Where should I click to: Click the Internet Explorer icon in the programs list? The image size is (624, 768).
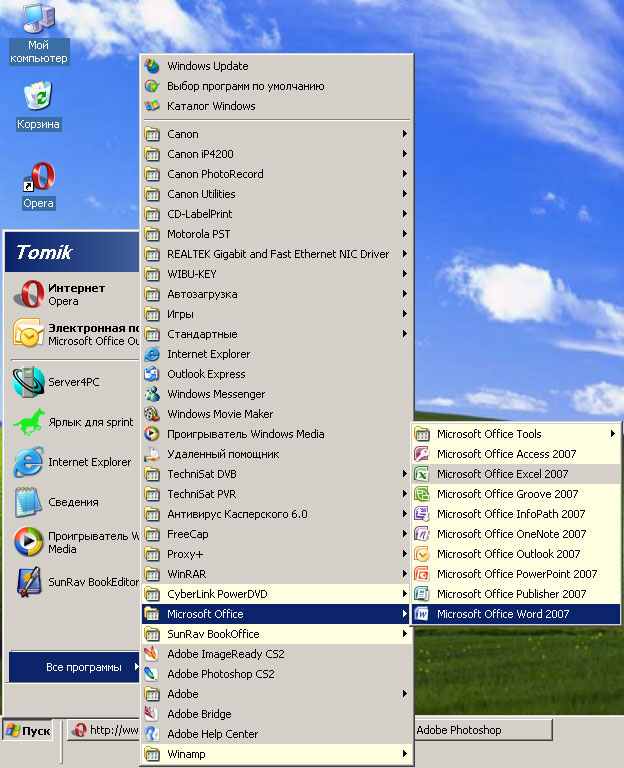tap(152, 354)
